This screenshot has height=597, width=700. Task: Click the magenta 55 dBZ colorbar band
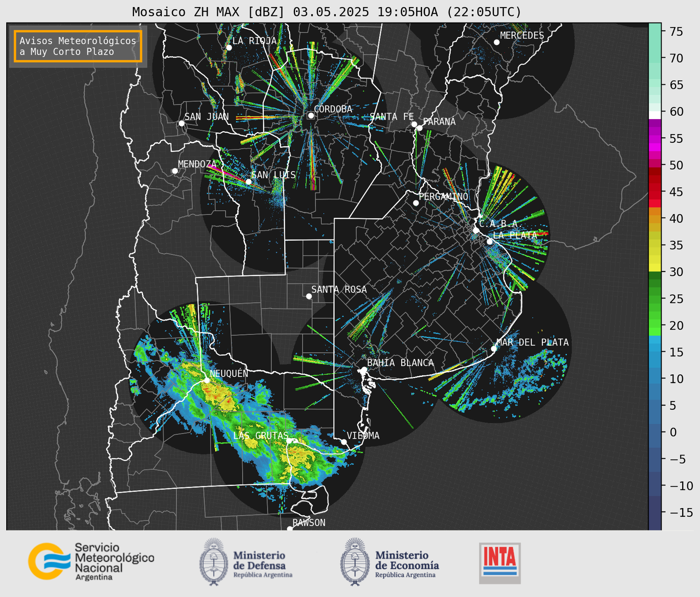pos(655,139)
